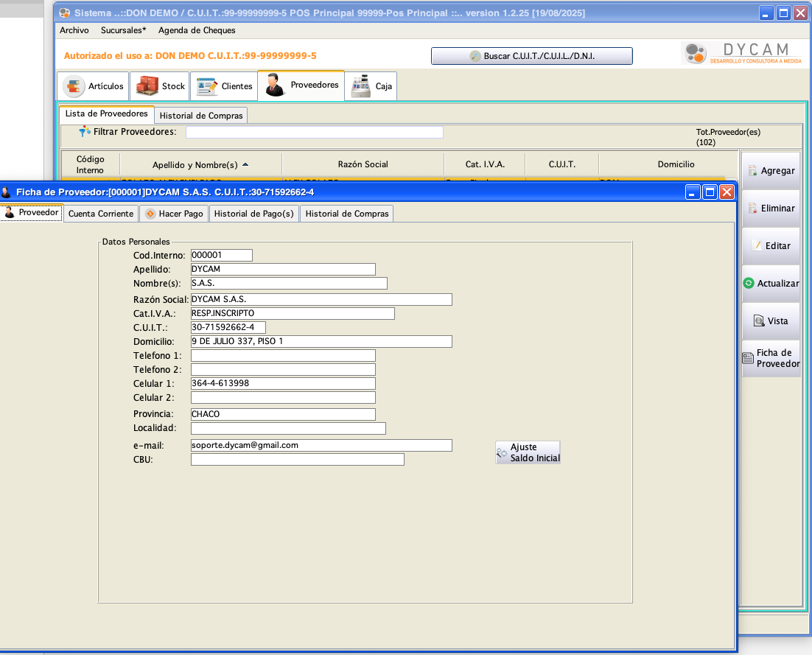Refresh list with Actualizar button

click(771, 284)
